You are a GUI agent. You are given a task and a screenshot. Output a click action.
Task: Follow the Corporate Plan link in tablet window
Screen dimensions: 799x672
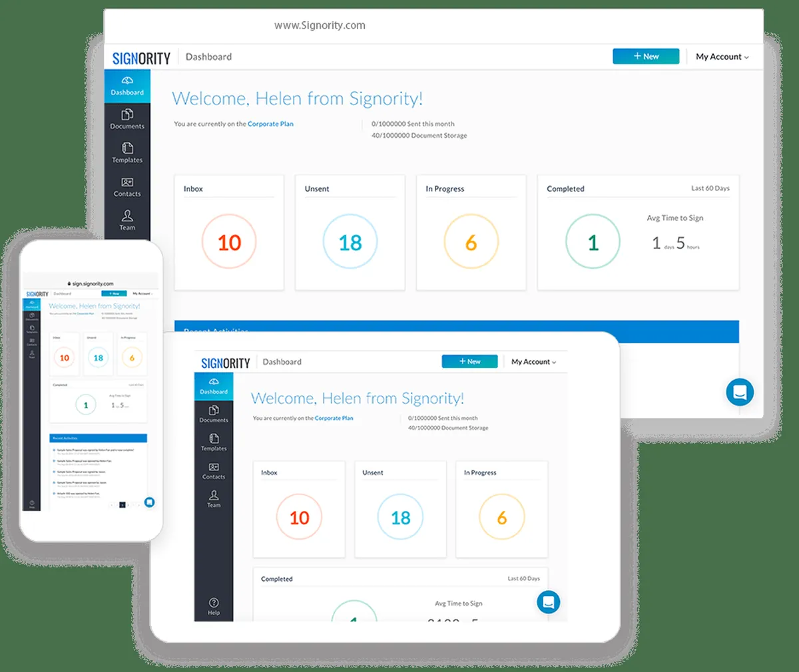334,419
